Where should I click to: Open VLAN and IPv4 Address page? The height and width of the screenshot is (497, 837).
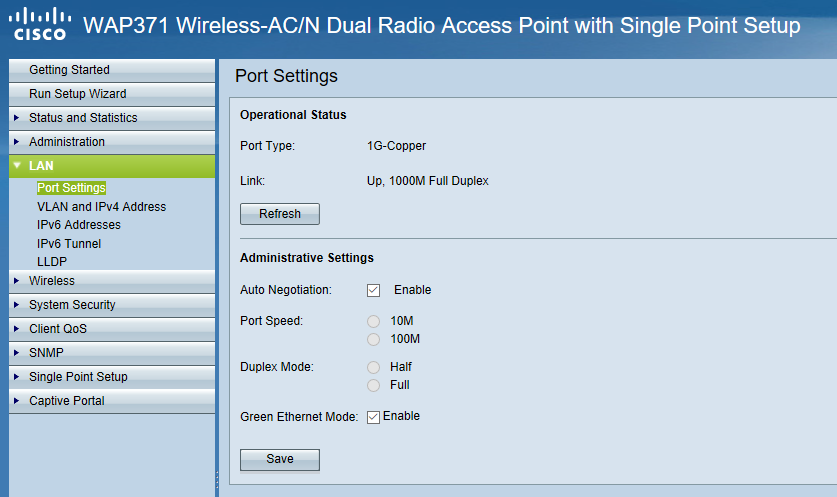click(101, 207)
